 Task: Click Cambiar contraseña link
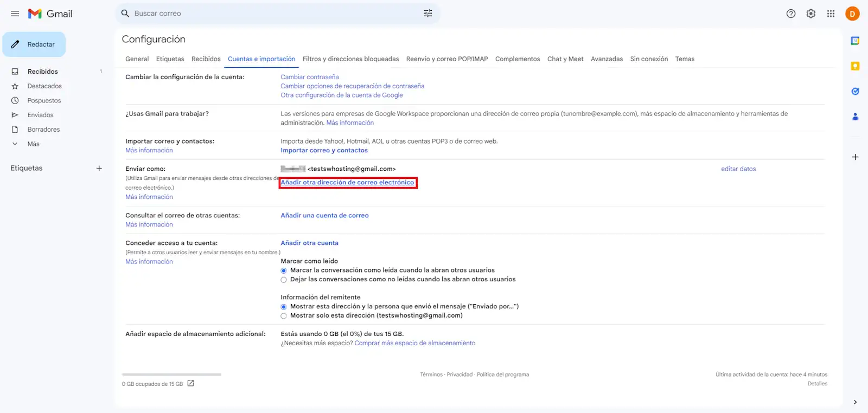310,77
